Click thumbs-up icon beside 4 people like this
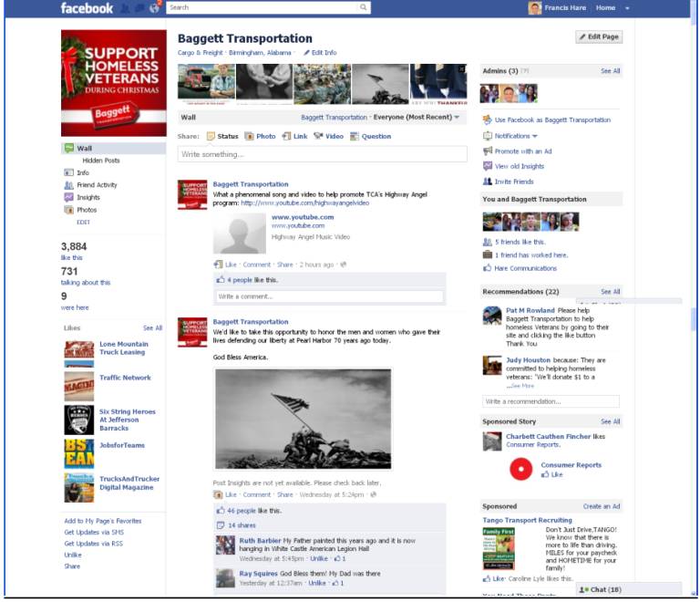 (220, 279)
